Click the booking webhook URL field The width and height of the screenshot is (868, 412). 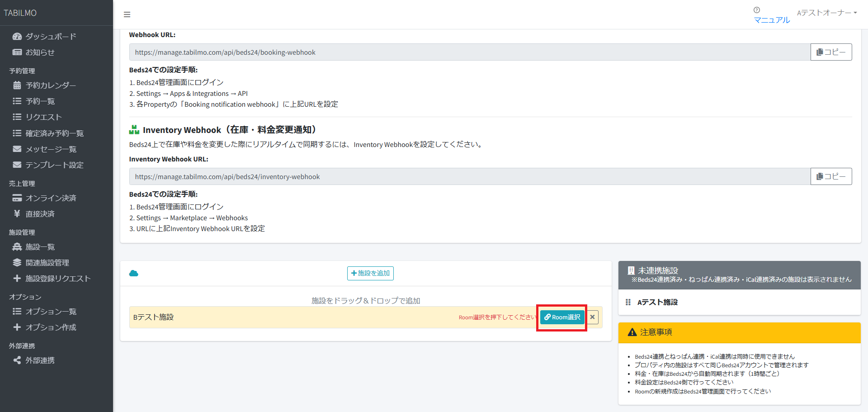click(469, 52)
